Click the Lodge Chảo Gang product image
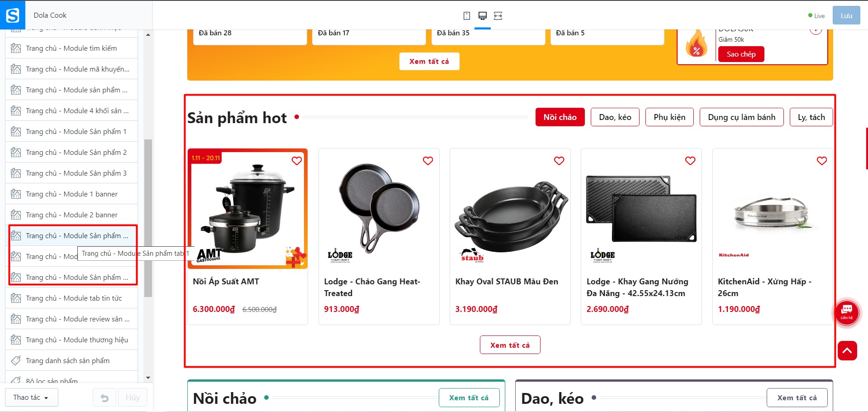868x412 pixels. point(379,209)
